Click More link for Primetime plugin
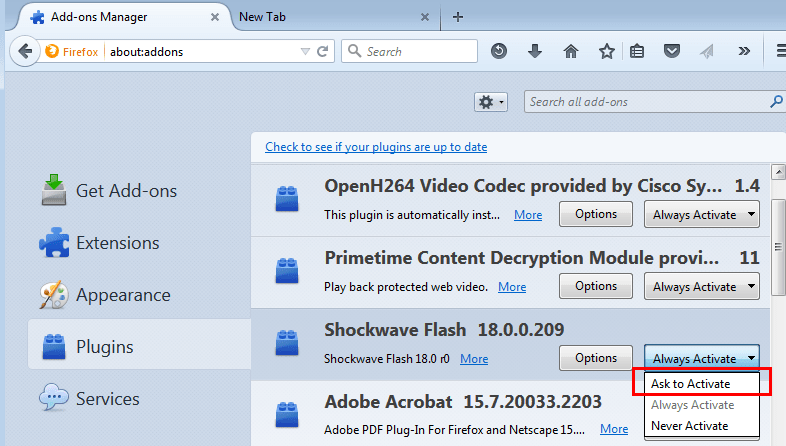The height and width of the screenshot is (446, 786). click(x=512, y=287)
